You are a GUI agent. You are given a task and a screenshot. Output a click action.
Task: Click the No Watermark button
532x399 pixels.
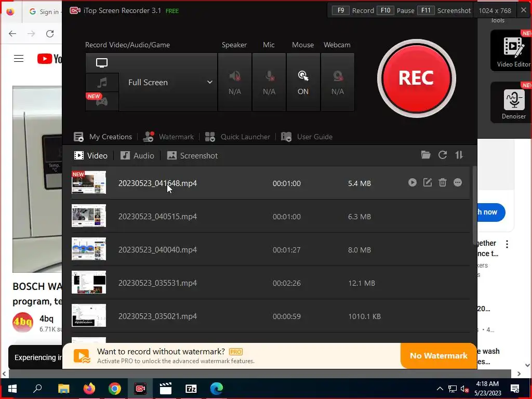[438, 355]
